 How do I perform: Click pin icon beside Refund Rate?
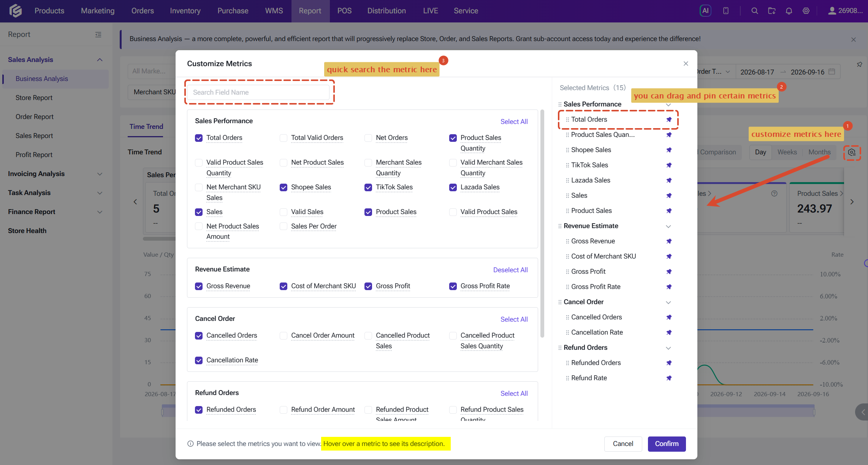point(669,378)
